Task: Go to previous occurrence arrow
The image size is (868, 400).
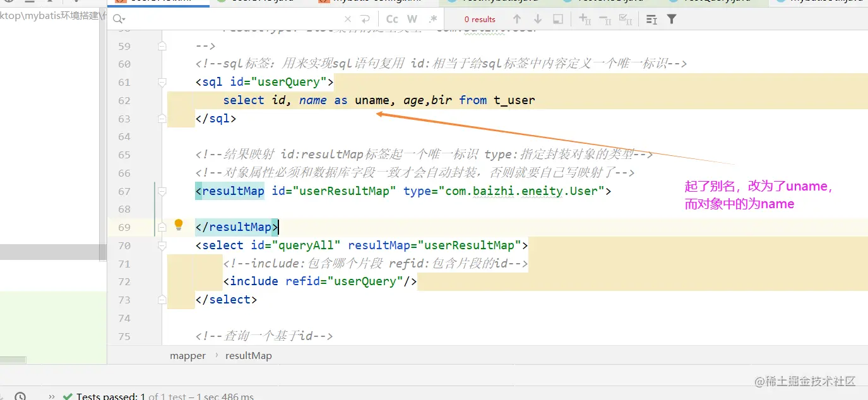Action: [x=517, y=20]
